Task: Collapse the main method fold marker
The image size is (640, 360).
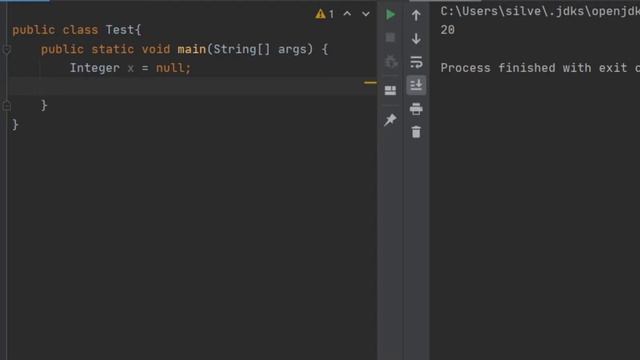Action: [x=7, y=50]
